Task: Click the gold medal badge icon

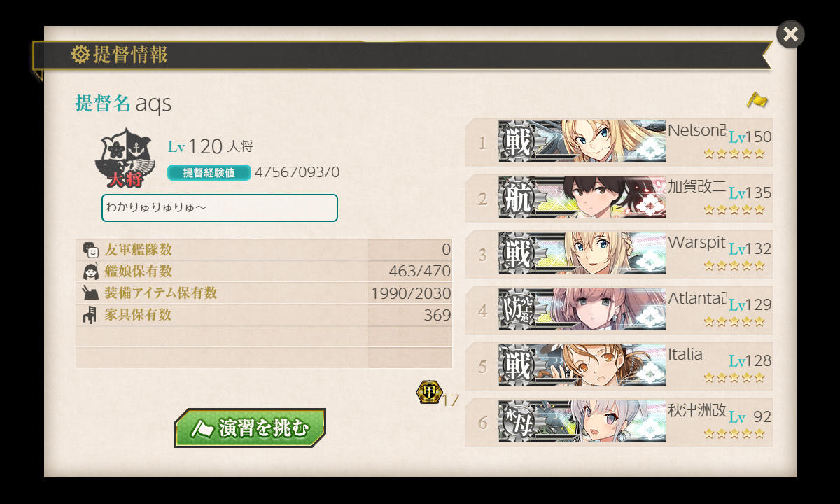Action: click(x=428, y=392)
